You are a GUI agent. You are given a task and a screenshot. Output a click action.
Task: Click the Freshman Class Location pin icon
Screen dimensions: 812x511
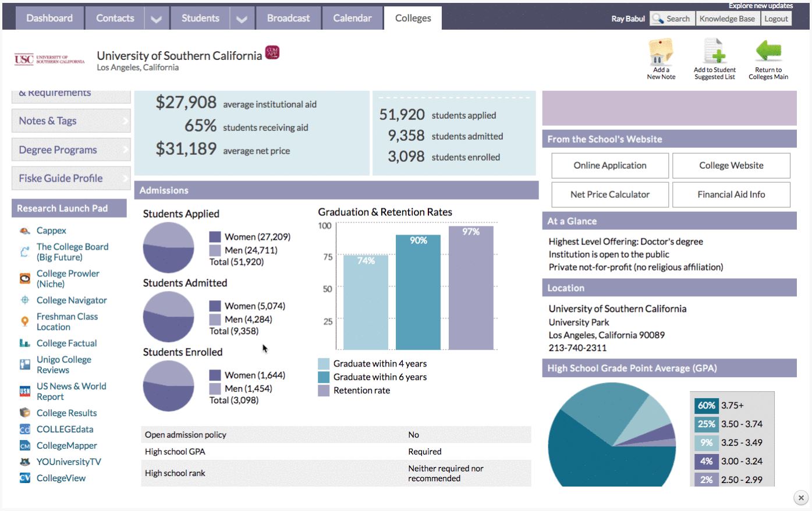pos(24,321)
